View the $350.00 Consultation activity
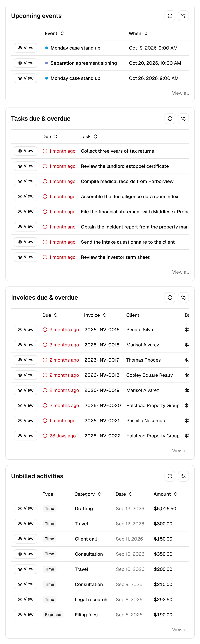This screenshot has width=200, height=644. 26,554
